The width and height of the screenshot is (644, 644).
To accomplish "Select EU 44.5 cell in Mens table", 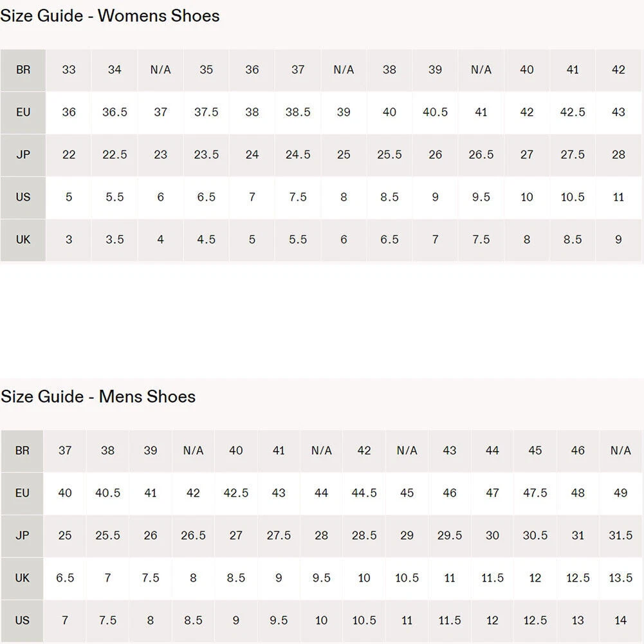I will (364, 493).
